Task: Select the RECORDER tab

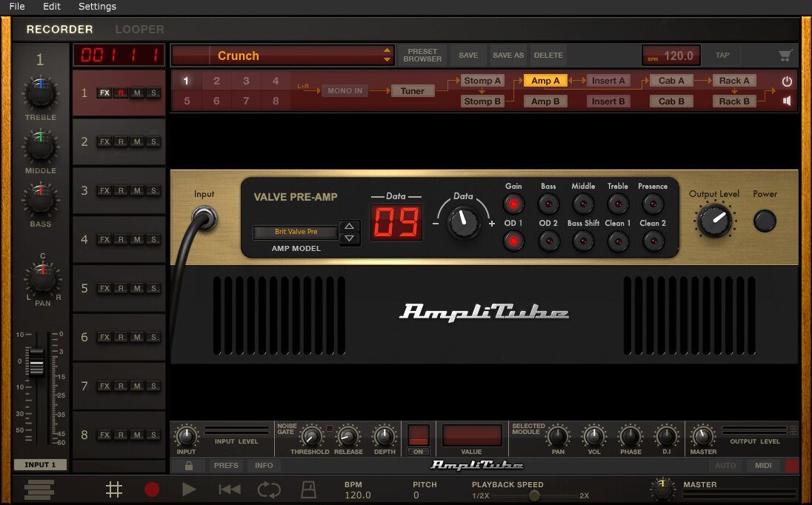Action: (x=59, y=30)
